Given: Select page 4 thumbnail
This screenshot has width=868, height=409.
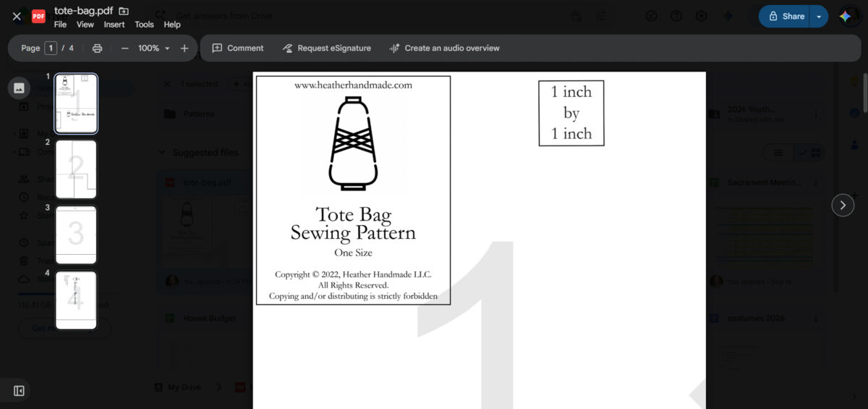Looking at the screenshot, I should (76, 300).
